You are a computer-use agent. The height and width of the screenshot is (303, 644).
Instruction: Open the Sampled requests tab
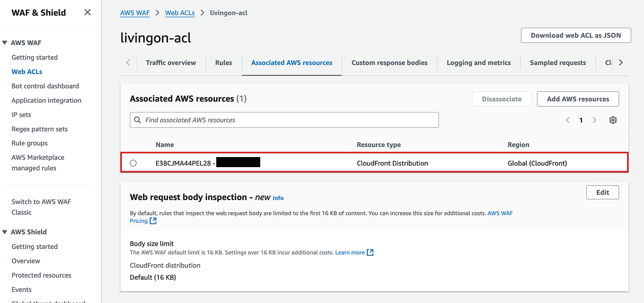pos(558,63)
